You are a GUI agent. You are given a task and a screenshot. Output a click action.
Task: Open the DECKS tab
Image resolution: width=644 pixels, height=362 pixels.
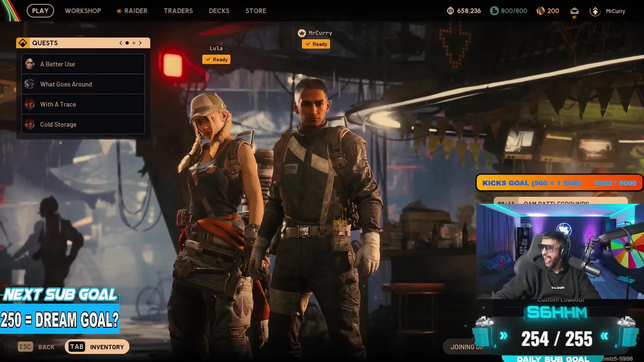tap(219, 11)
